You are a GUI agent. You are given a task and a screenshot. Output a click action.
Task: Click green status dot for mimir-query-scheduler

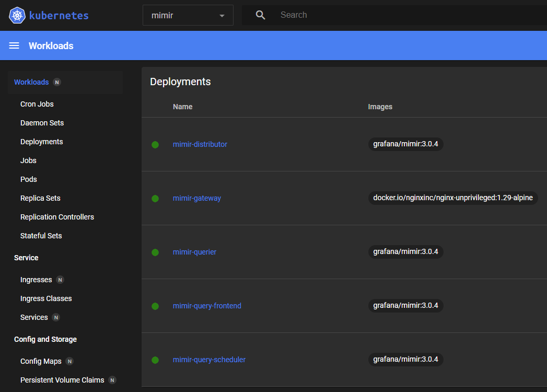pyautogui.click(x=155, y=360)
